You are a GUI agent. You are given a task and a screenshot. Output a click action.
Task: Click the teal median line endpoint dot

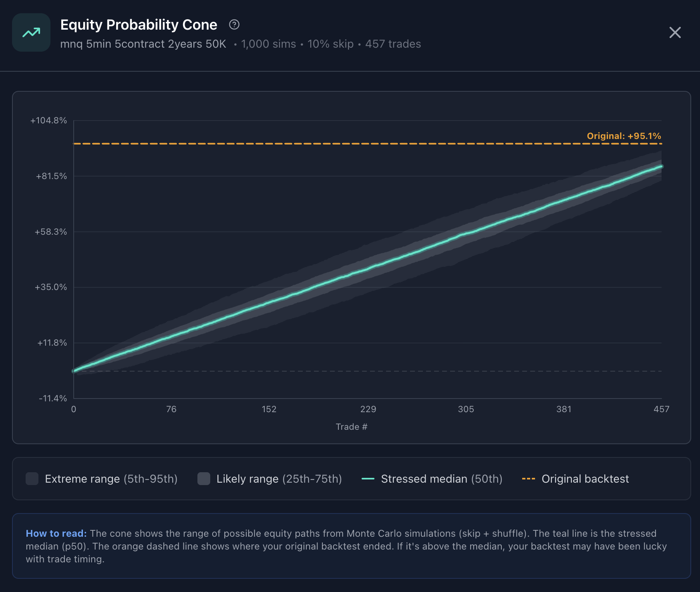coord(662,166)
